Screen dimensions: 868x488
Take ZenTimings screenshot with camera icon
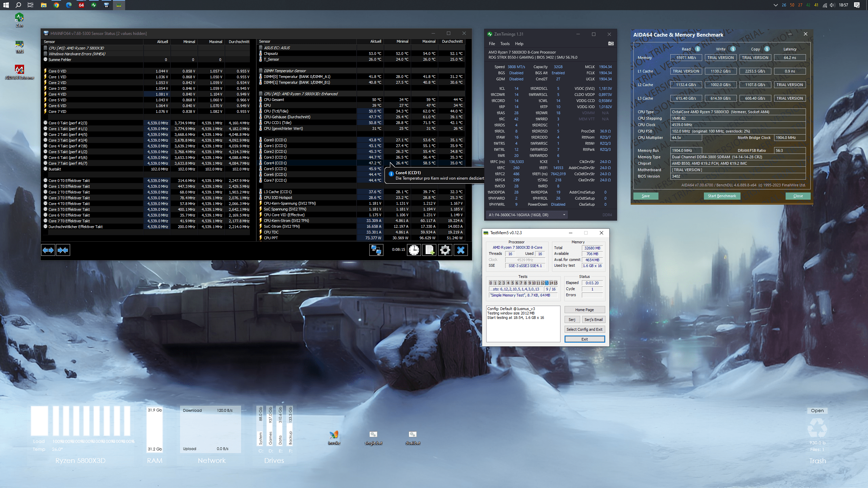point(611,43)
